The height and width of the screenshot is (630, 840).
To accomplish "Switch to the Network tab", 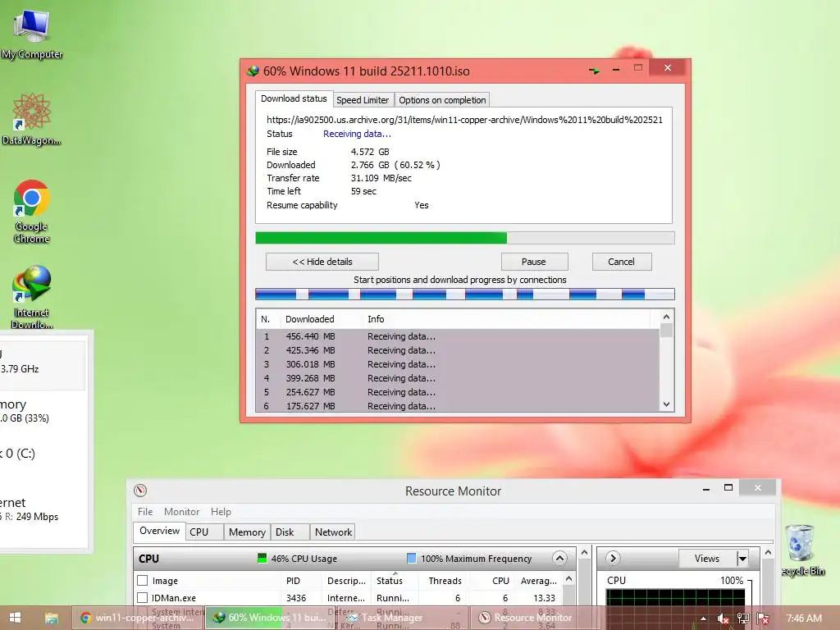I will pyautogui.click(x=333, y=532).
